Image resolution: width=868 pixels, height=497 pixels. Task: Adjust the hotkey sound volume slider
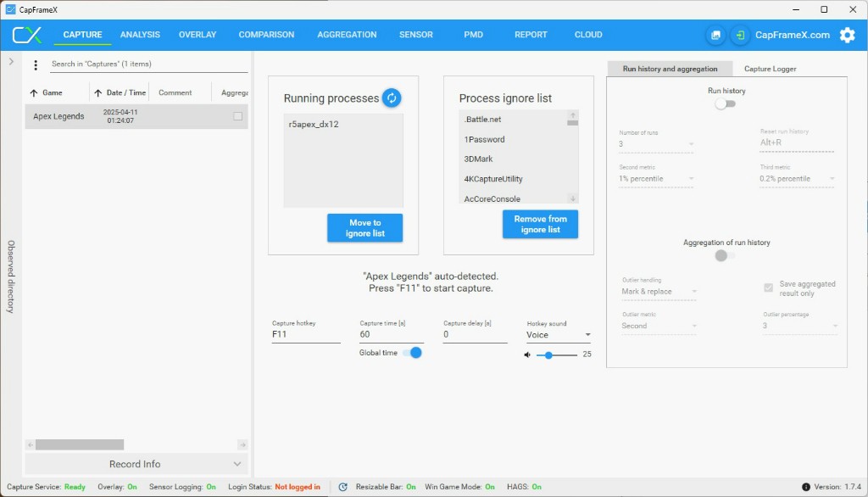(549, 355)
